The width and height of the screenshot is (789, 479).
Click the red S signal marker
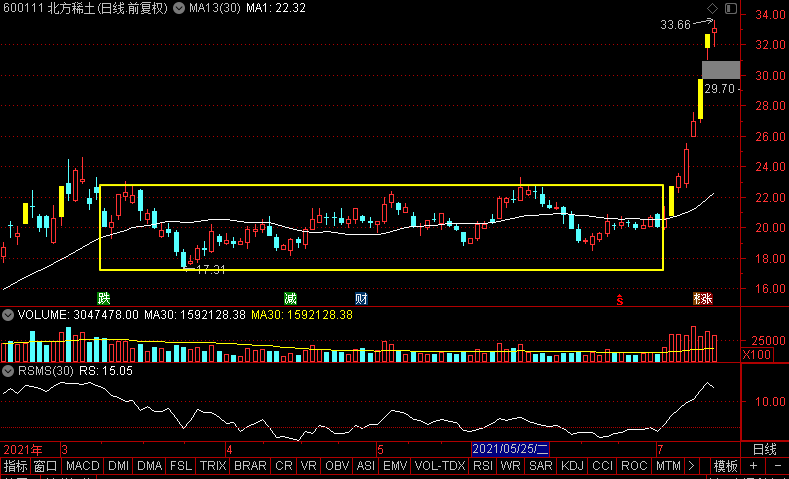(x=620, y=300)
